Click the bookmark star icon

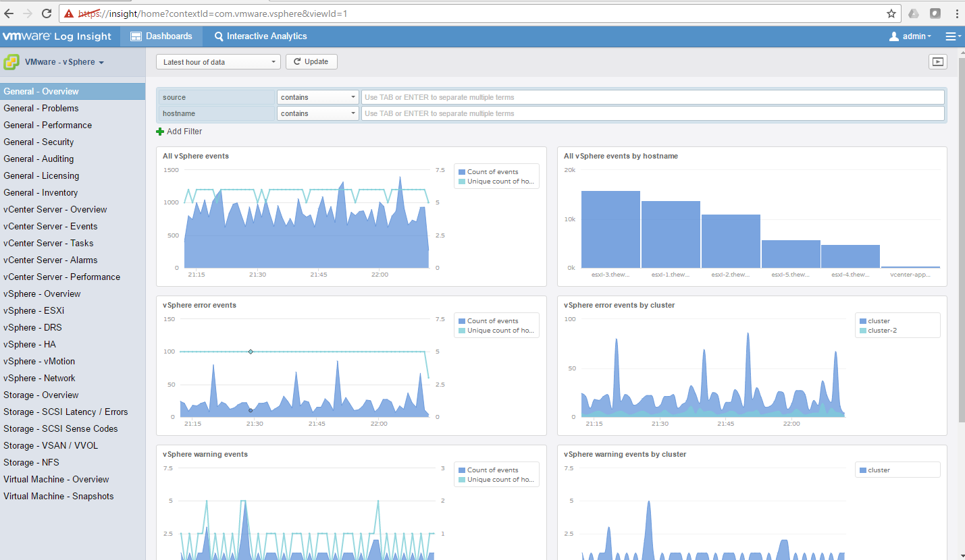coord(891,13)
